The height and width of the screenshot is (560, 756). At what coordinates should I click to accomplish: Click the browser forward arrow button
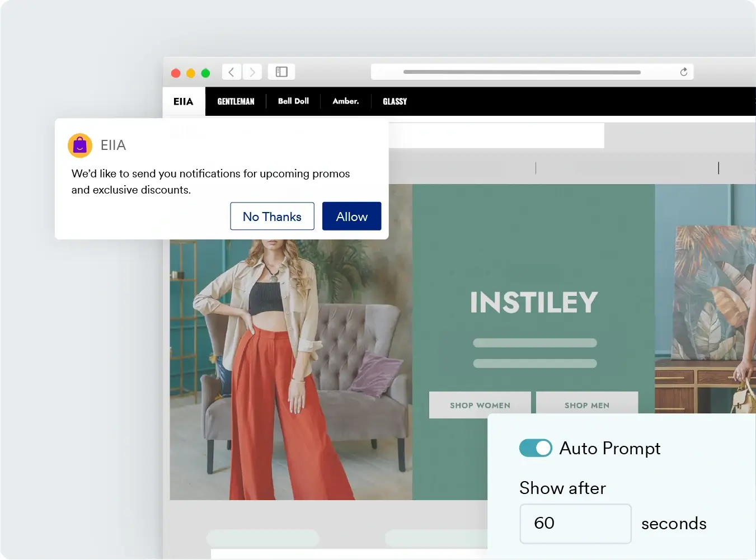[252, 72]
